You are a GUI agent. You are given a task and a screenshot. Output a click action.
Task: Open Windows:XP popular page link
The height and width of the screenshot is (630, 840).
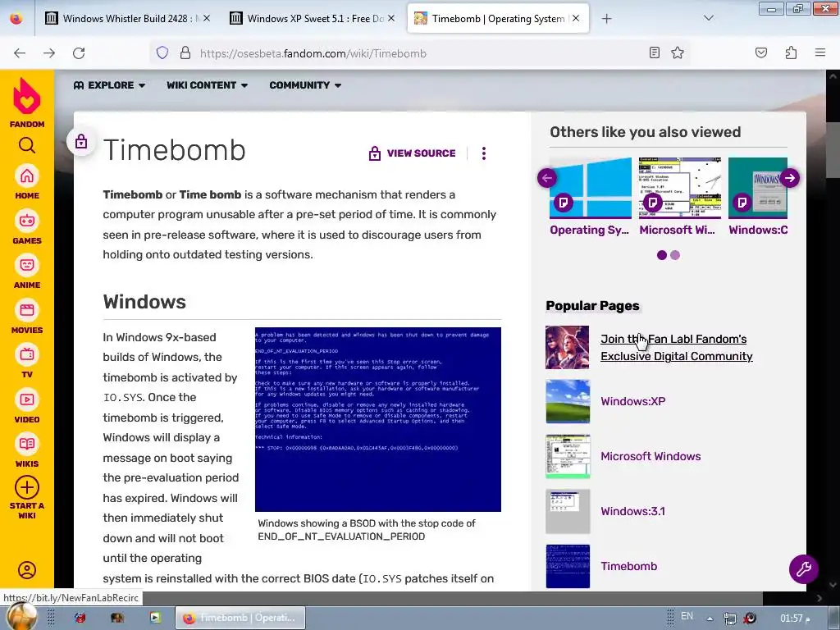tap(632, 401)
